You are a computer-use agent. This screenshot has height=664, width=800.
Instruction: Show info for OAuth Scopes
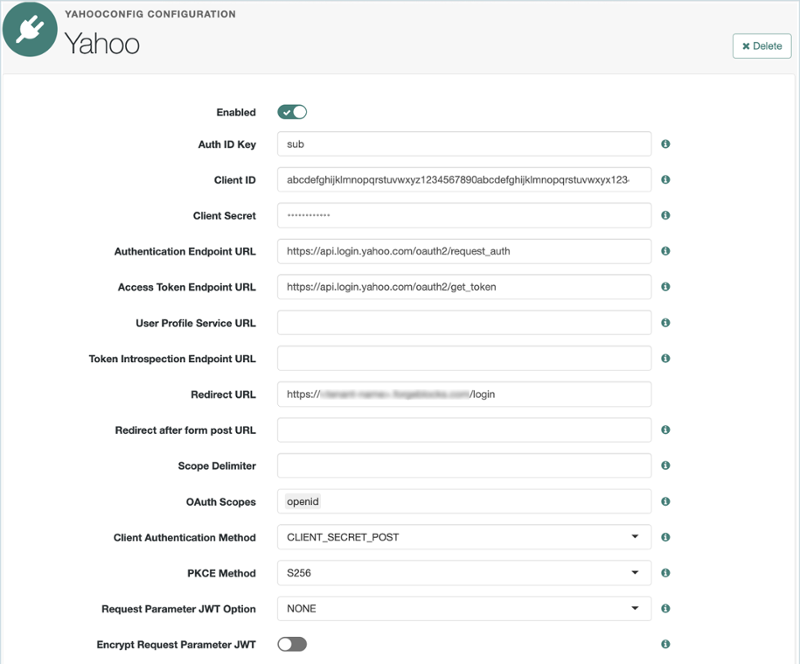pyautogui.click(x=665, y=501)
